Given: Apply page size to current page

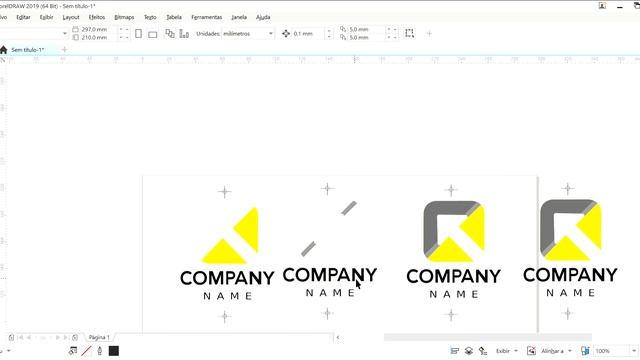Looking at the screenshot, I should coord(184,33).
